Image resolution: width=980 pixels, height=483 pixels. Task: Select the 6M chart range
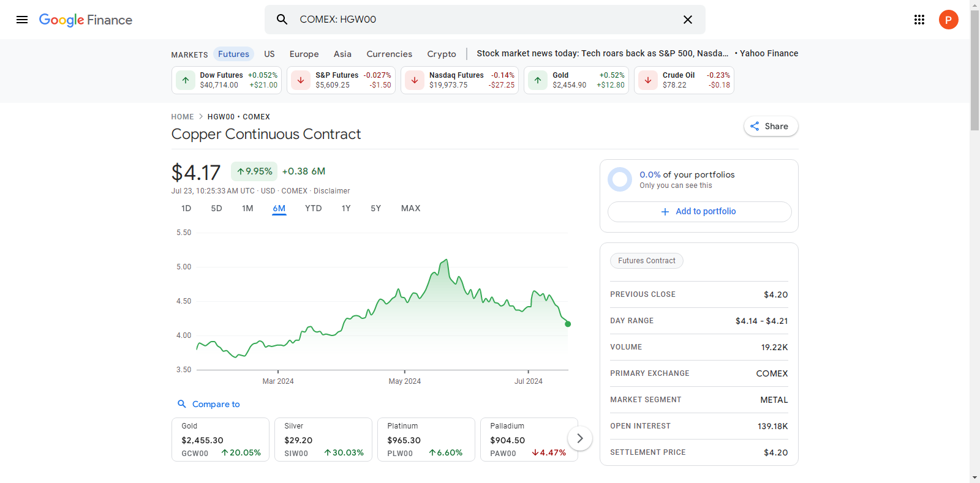click(x=279, y=209)
